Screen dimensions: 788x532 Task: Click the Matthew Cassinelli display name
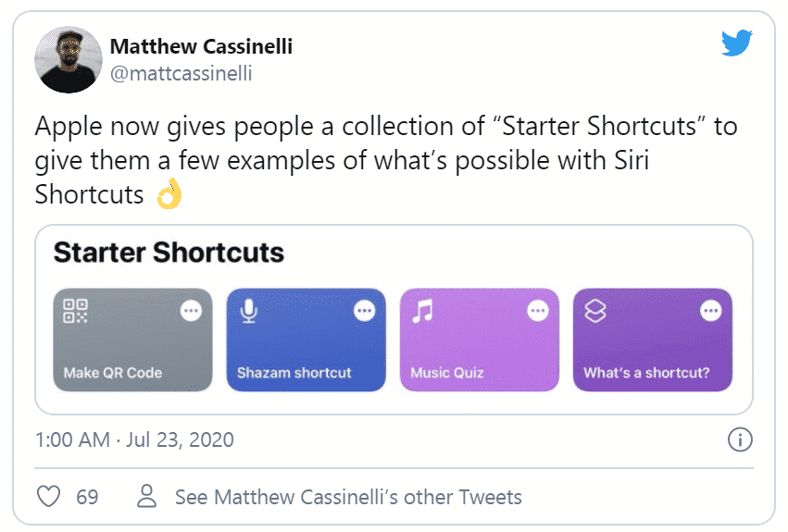point(203,47)
